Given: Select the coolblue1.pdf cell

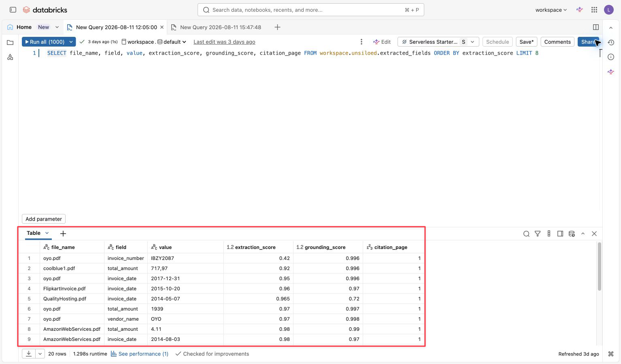Looking at the screenshot, I should click(x=72, y=268).
